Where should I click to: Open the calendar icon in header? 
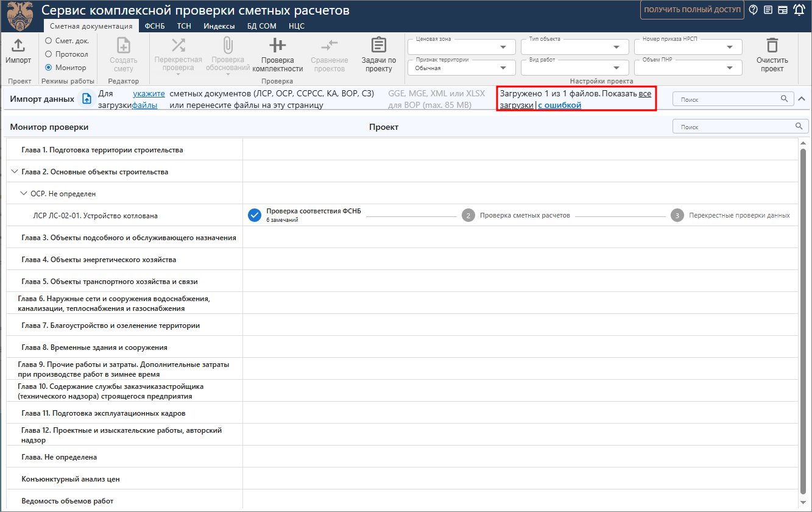tap(783, 10)
